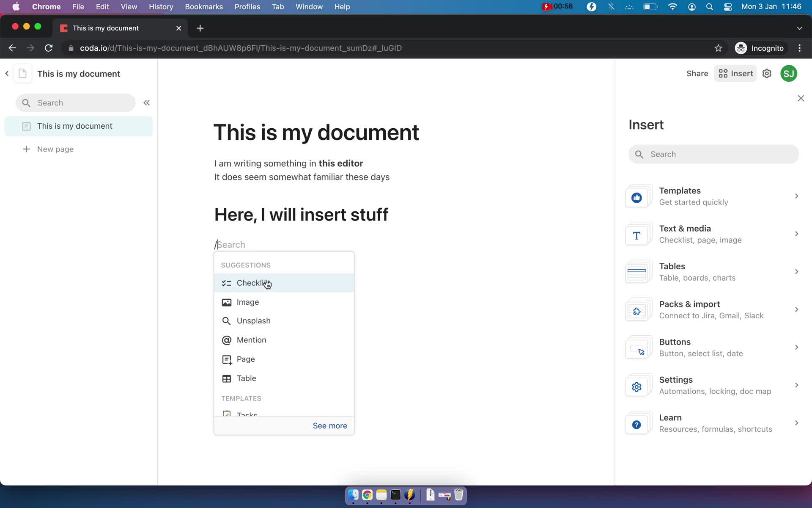Close the Insert side panel
Viewport: 812px width, 508px height.
pos(801,98)
